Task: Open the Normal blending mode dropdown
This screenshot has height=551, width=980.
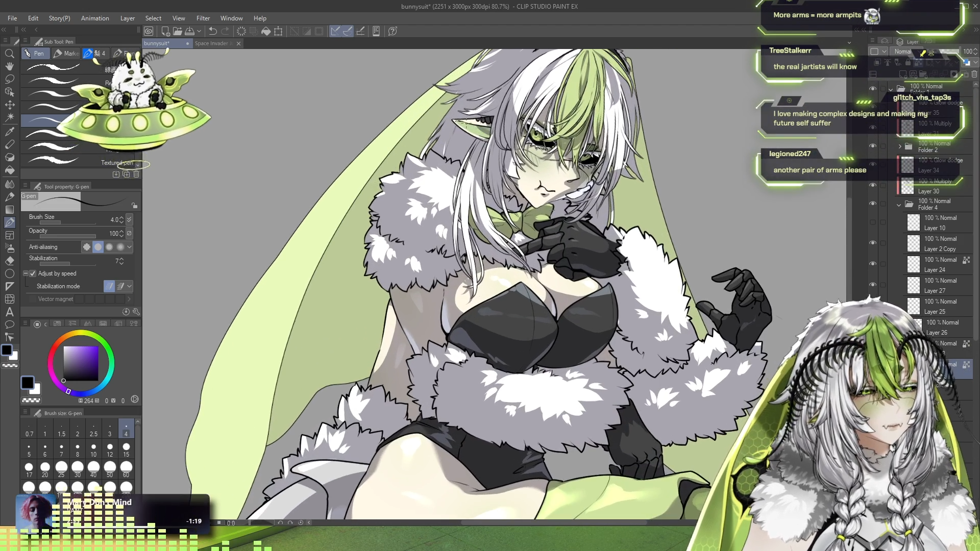Action: (902, 52)
